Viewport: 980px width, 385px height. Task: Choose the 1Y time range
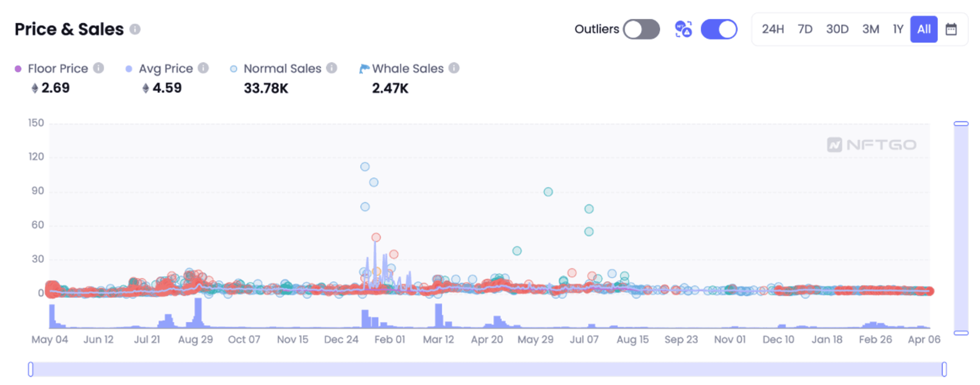pyautogui.click(x=898, y=29)
